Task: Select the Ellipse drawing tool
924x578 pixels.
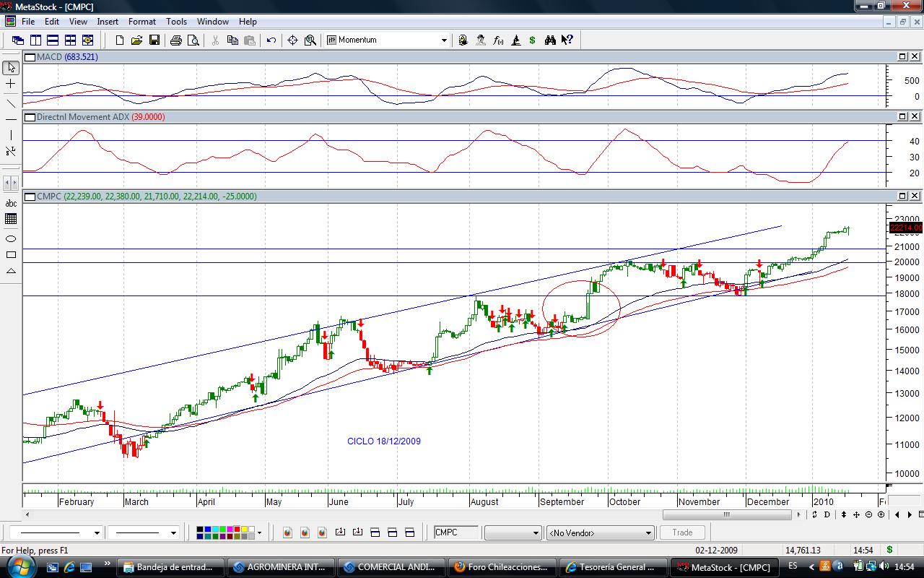Action: click(x=11, y=238)
